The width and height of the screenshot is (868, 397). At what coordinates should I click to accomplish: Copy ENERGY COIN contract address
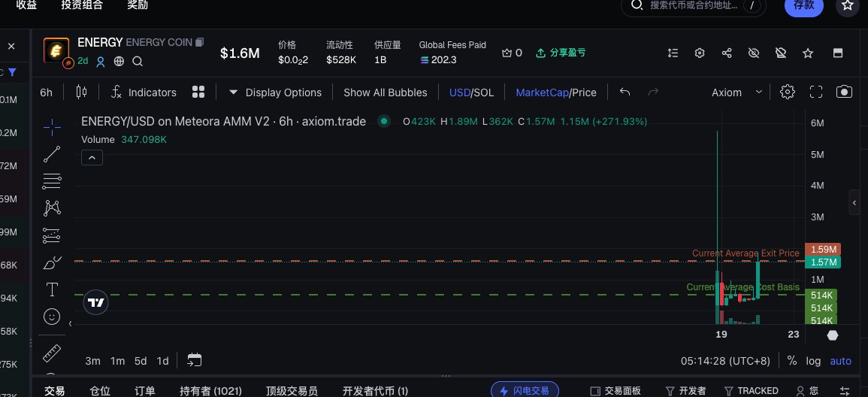(200, 42)
